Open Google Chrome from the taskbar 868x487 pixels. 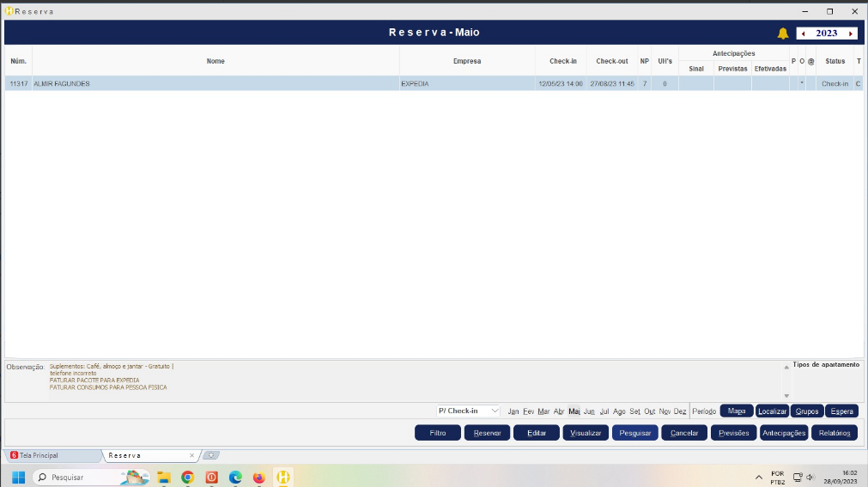point(187,477)
